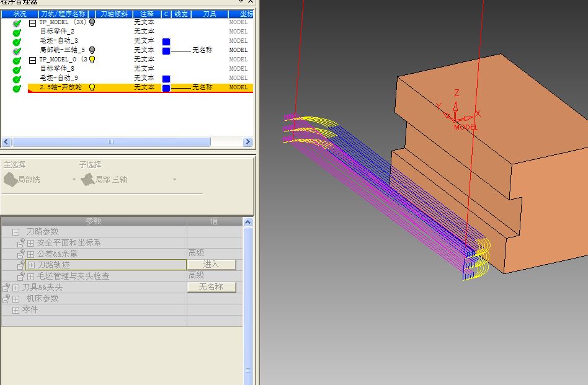
Task: Expand the 机床参数 parameter group
Action: (16, 299)
